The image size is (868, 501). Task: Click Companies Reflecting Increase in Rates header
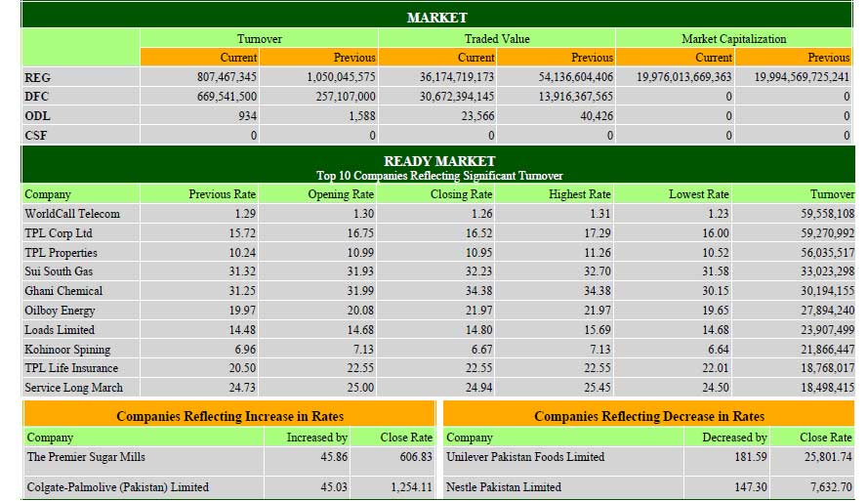click(x=229, y=416)
